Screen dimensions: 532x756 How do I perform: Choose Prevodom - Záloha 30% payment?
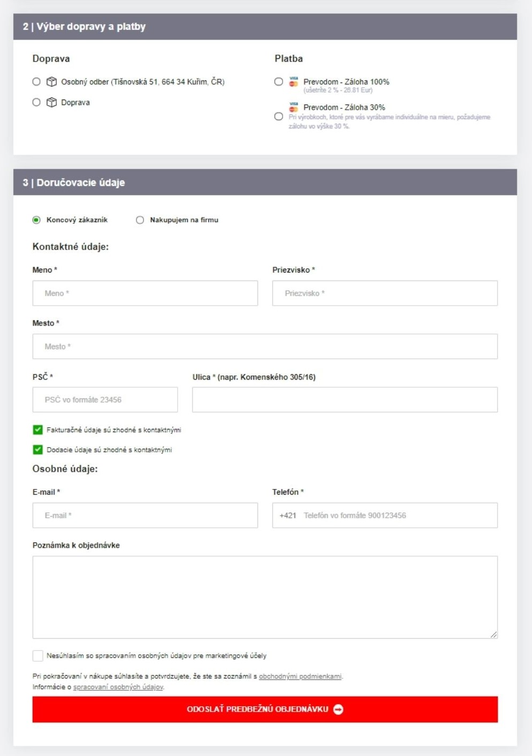pos(278,117)
